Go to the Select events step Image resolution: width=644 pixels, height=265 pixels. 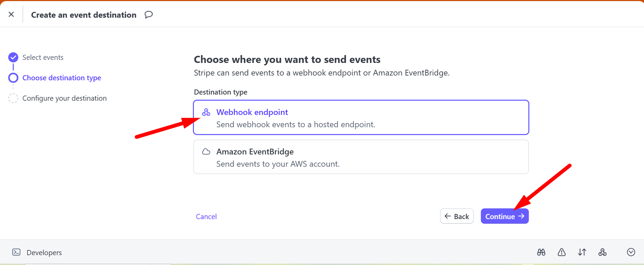point(43,57)
